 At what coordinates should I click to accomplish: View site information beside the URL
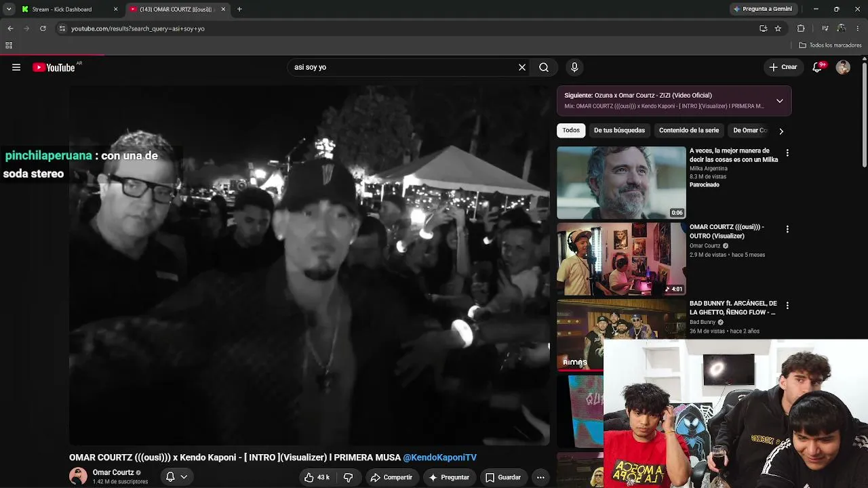pyautogui.click(x=62, y=28)
